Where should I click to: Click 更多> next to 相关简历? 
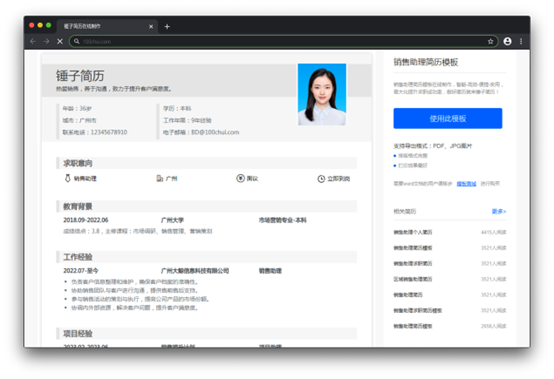[499, 211]
